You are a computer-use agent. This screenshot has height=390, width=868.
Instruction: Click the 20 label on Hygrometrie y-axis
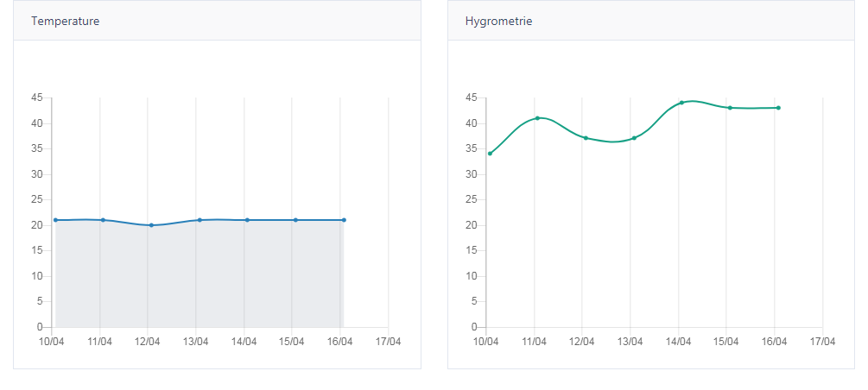click(472, 225)
